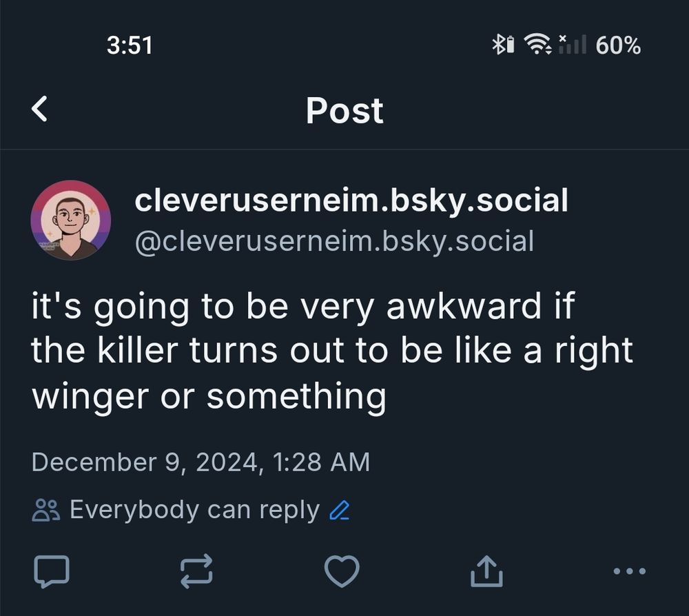Image resolution: width=689 pixels, height=616 pixels.
Task: Tap the people icon beside reply setting
Action: pyautogui.click(x=46, y=511)
